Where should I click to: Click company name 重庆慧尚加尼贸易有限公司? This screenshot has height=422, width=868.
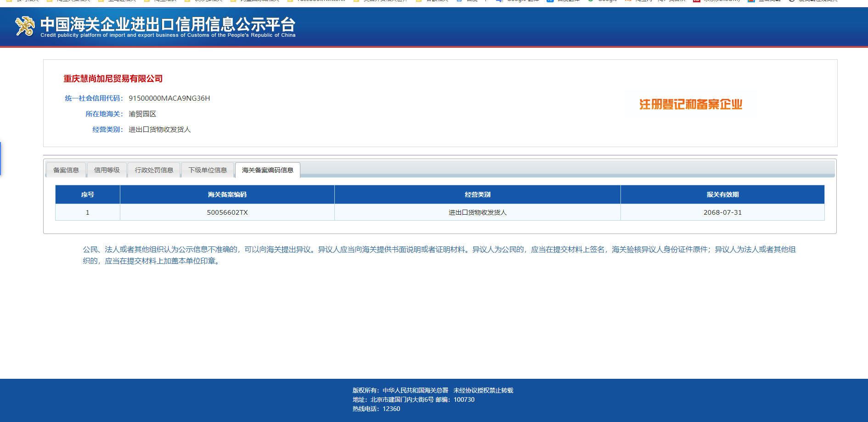113,79
